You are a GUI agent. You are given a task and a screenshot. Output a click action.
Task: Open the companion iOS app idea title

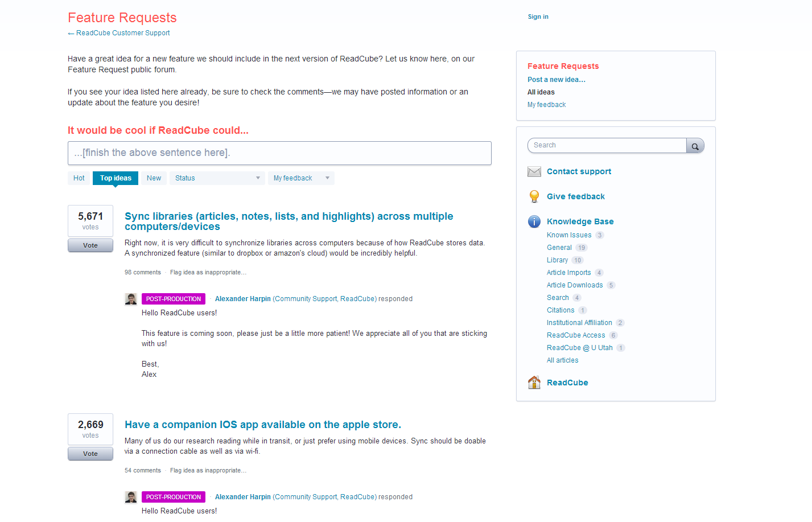263,425
